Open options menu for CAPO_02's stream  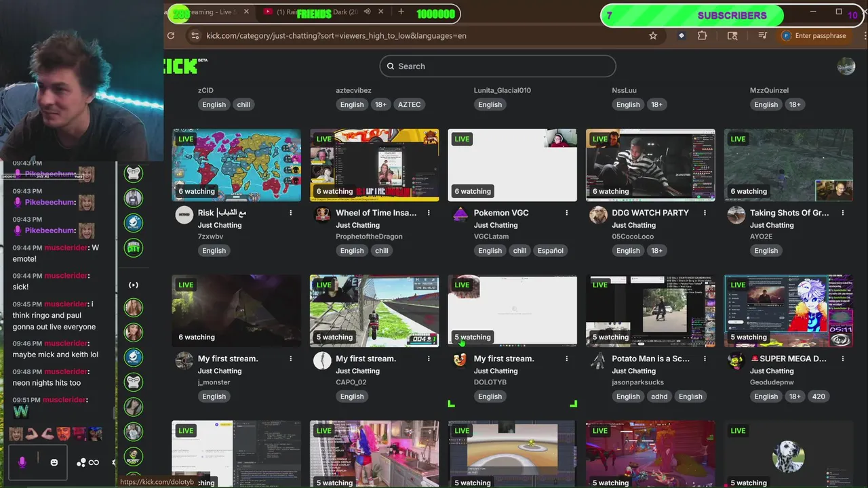coord(429,359)
